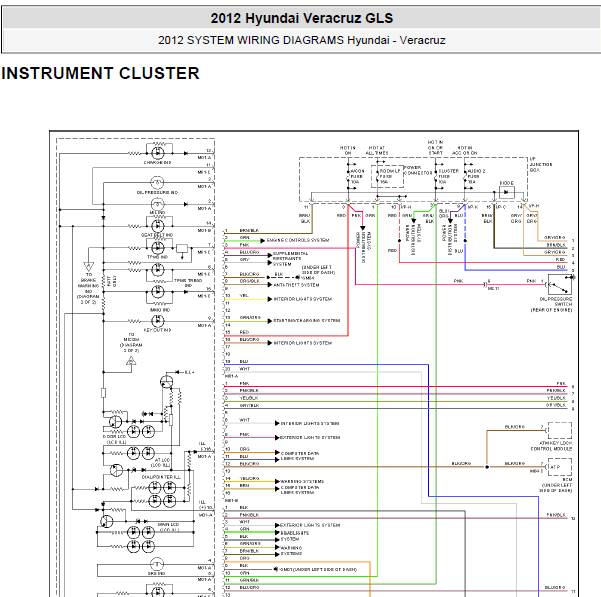Click the 'STARTING/CHARGING SYSTEM' label
Screen dimensions: 601x597
pyautogui.click(x=307, y=321)
